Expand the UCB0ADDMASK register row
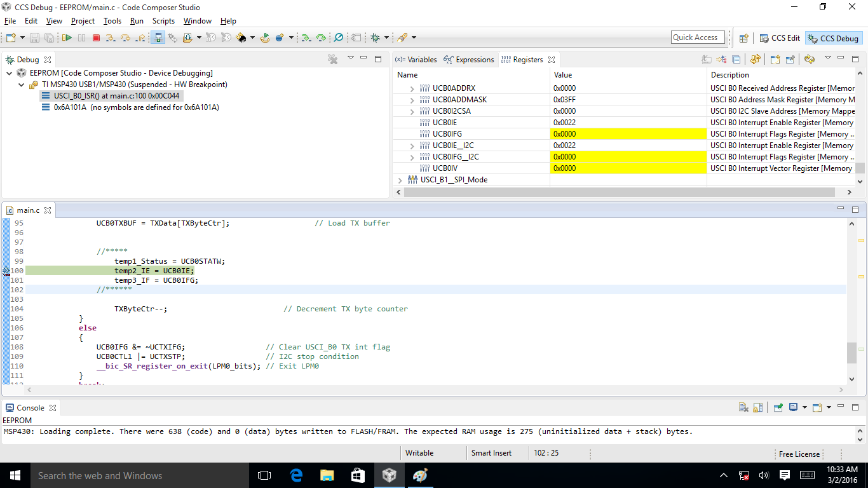Viewport: 868px width, 488px height. (412, 100)
